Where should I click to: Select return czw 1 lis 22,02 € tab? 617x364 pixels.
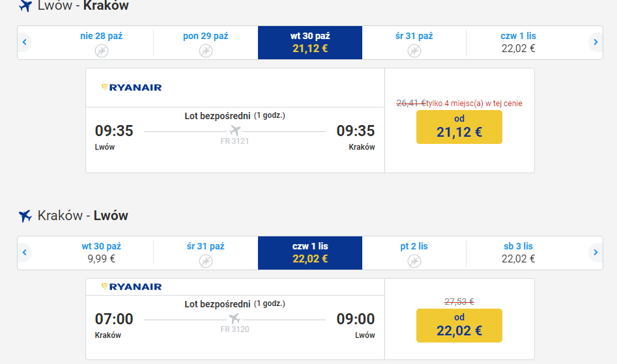pyautogui.click(x=310, y=253)
